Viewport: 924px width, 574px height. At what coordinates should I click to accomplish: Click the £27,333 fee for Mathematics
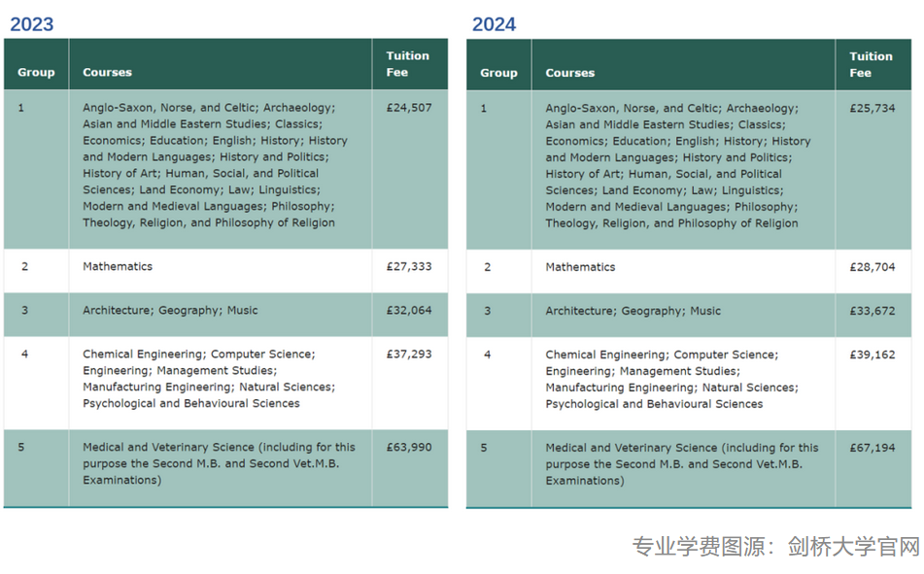pos(409,266)
